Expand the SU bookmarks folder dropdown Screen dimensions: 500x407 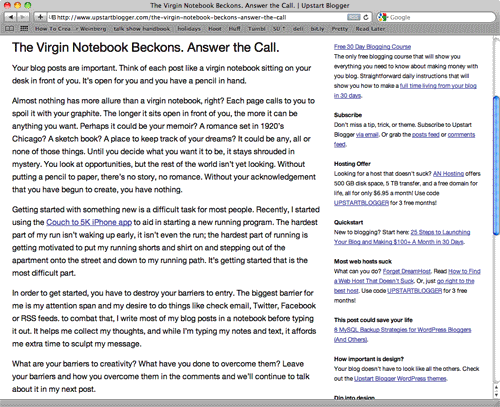(x=279, y=29)
